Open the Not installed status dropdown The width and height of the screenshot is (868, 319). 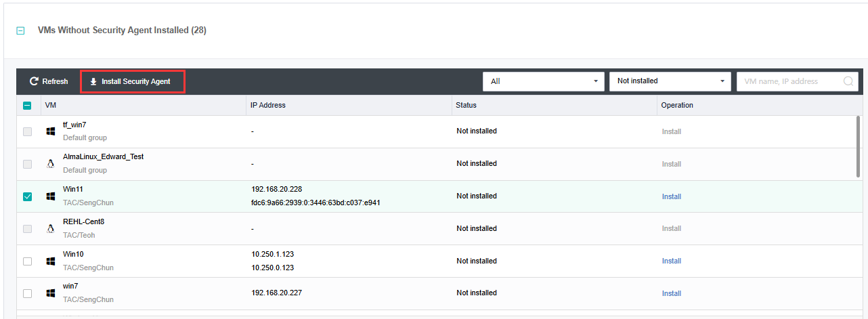[x=670, y=81]
